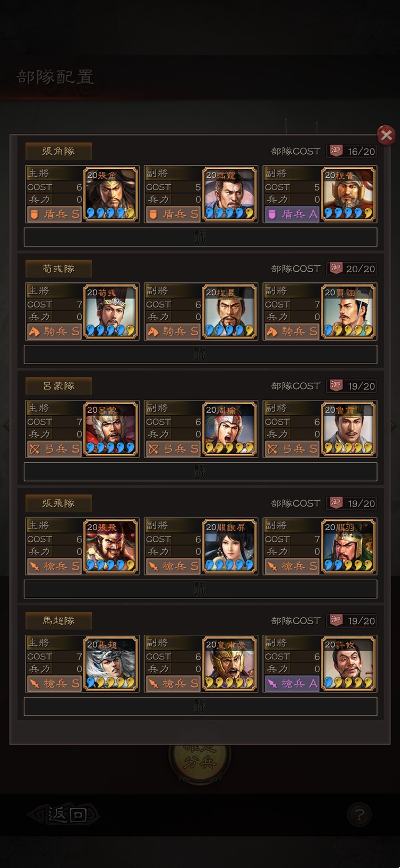
Task: Expand the bar under 張角隊
Action: coord(201,237)
